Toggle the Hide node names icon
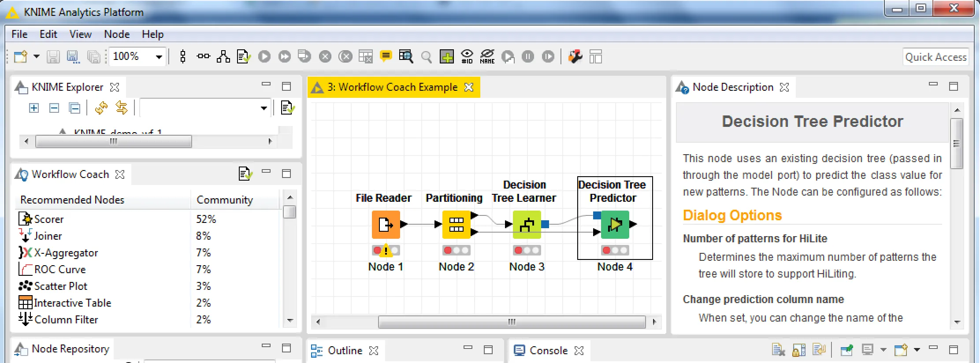The height and width of the screenshot is (363, 980). click(x=487, y=56)
